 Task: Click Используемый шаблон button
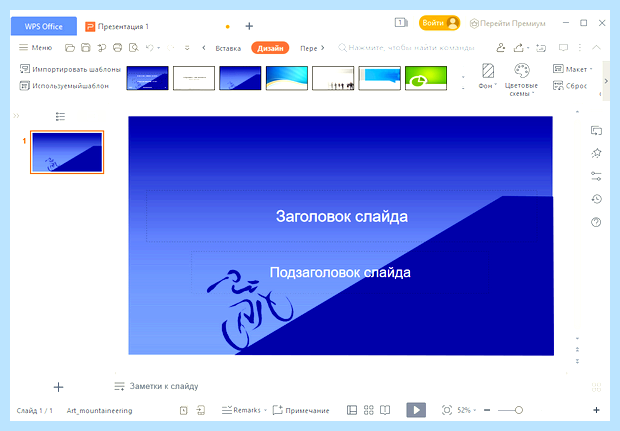(64, 85)
